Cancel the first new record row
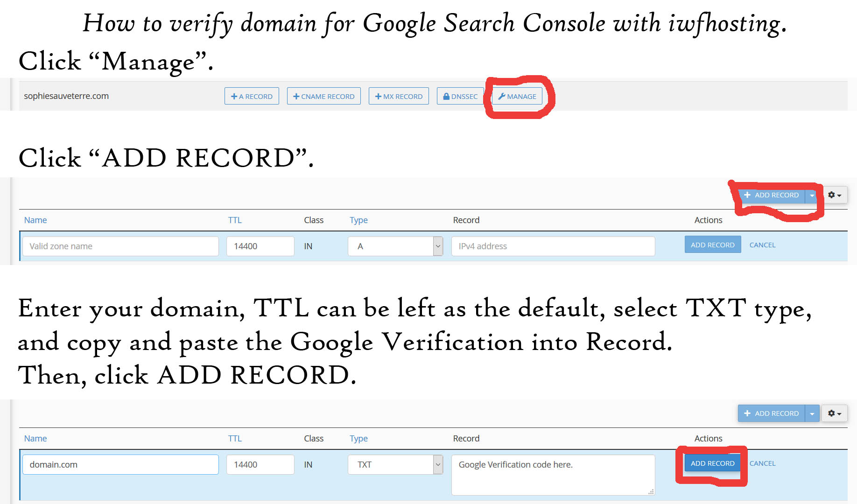This screenshot has height=504, width=857. point(762,245)
